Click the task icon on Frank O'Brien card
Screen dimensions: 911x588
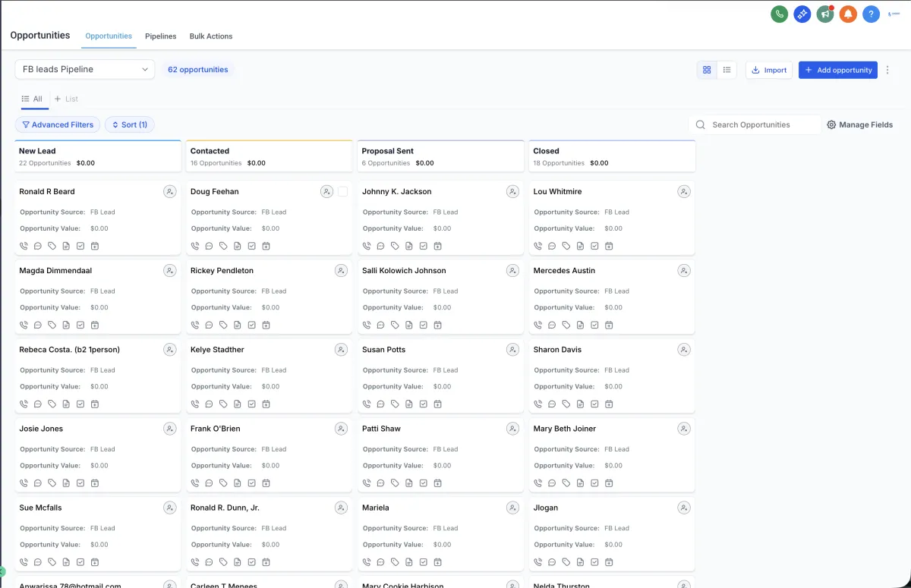[x=251, y=483]
